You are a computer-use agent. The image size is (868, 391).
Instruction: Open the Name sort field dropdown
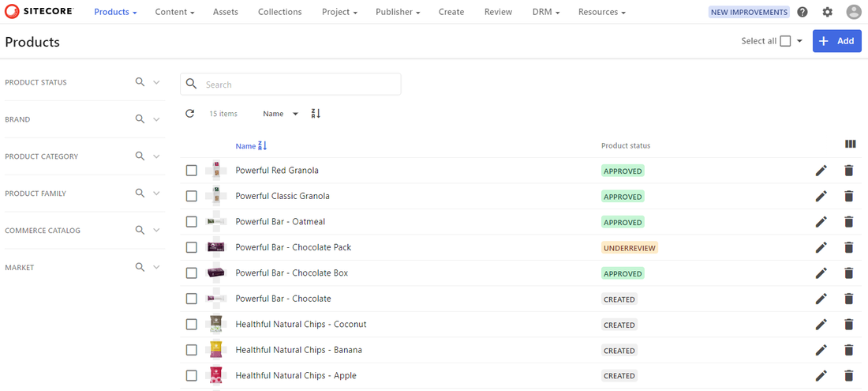(x=281, y=114)
